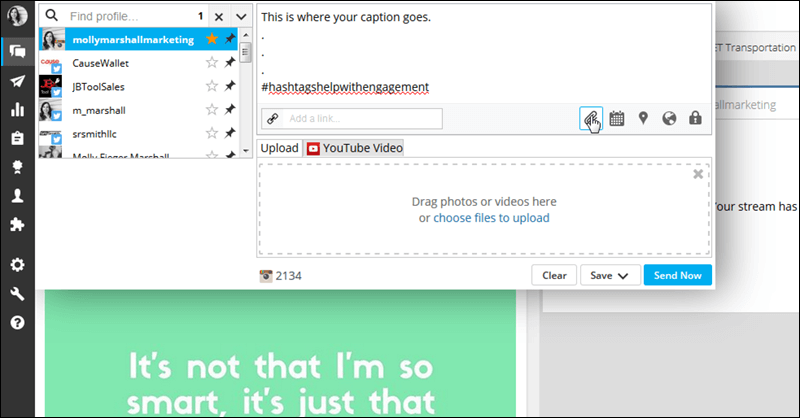Image resolution: width=800 pixels, height=418 pixels.
Task: Click the green quote image in stream
Action: coord(280,353)
